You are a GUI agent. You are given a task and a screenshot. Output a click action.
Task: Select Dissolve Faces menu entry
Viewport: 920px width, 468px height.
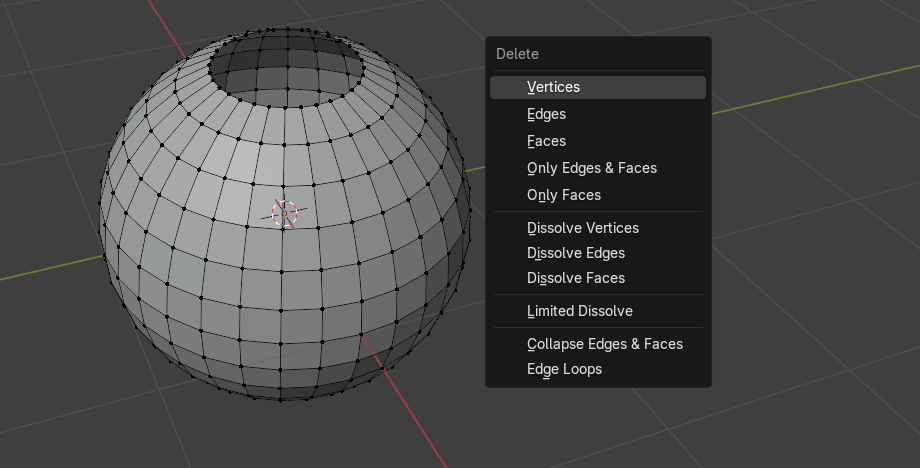point(575,278)
